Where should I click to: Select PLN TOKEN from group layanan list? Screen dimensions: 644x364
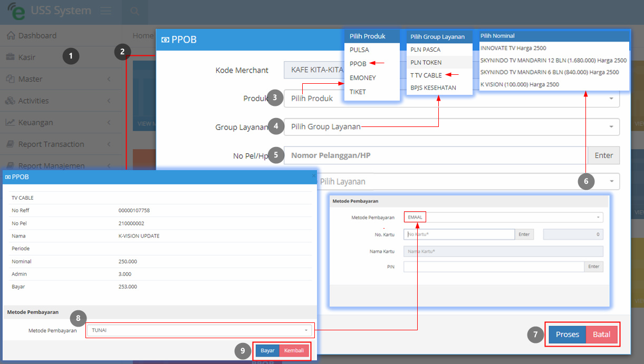[x=426, y=62]
